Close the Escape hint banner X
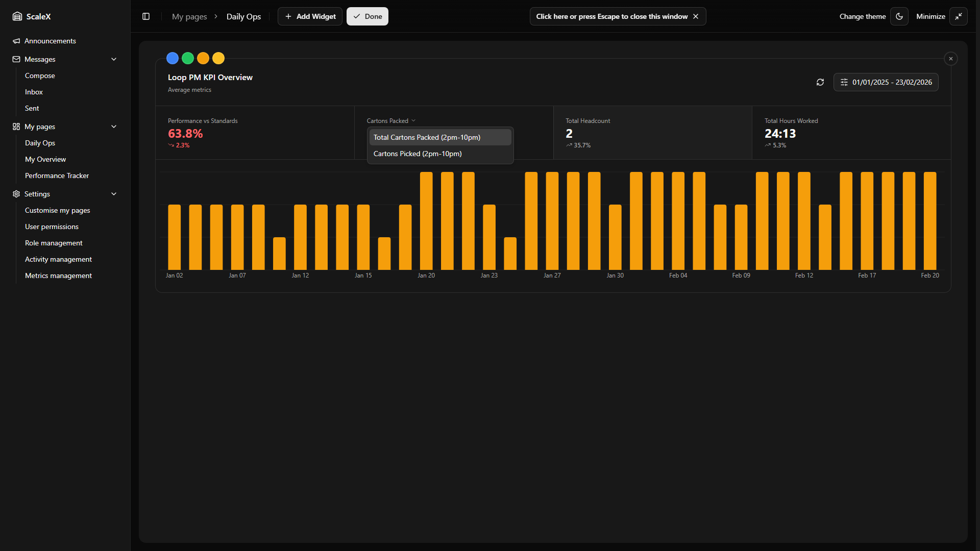Viewport: 980px width, 551px height. click(696, 16)
